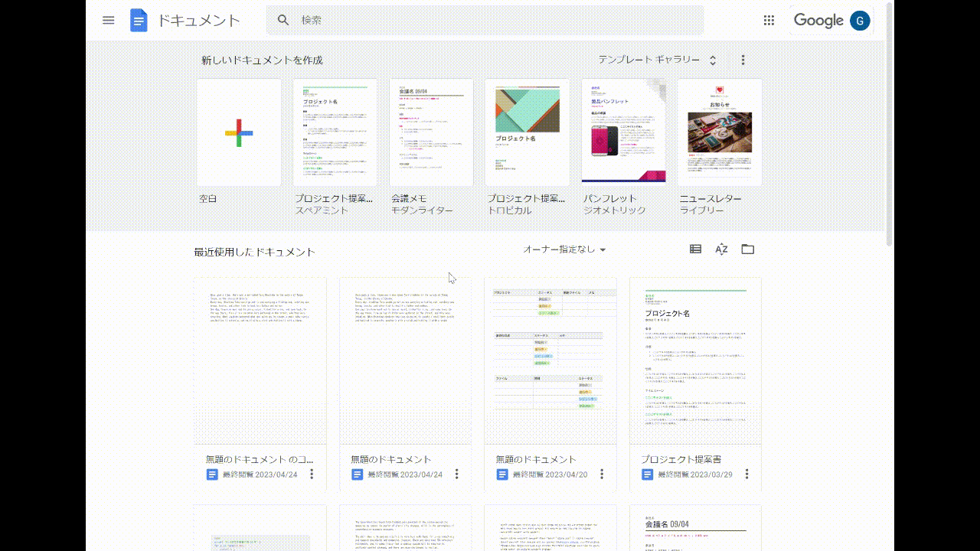Click the page vertical scrollbar
The image size is (980, 551).
point(889,122)
